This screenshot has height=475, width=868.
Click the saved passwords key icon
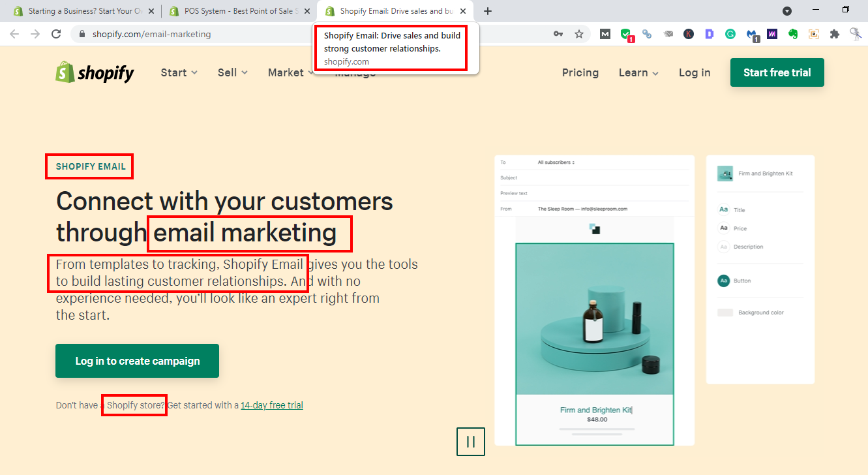click(558, 34)
